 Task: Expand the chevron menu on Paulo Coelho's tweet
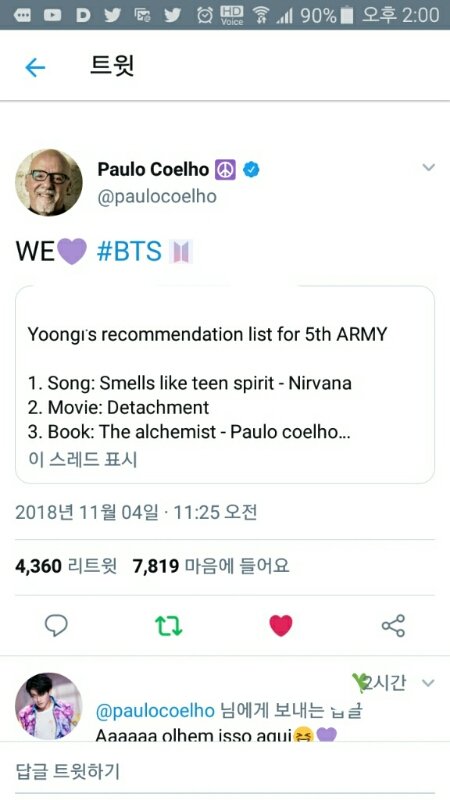429,167
